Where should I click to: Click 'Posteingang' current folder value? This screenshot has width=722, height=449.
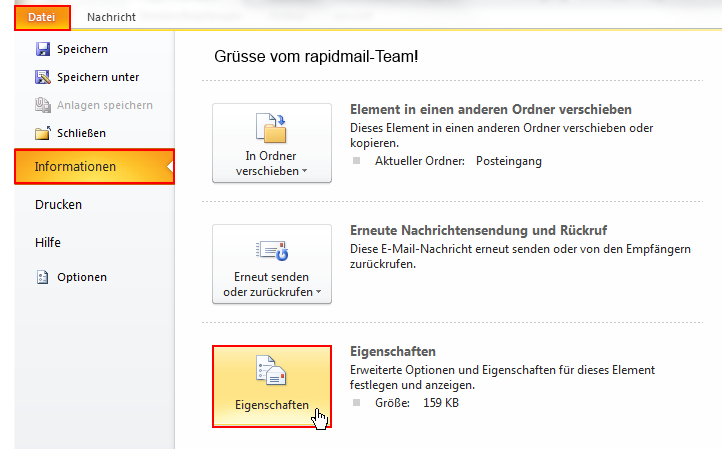pos(509,161)
